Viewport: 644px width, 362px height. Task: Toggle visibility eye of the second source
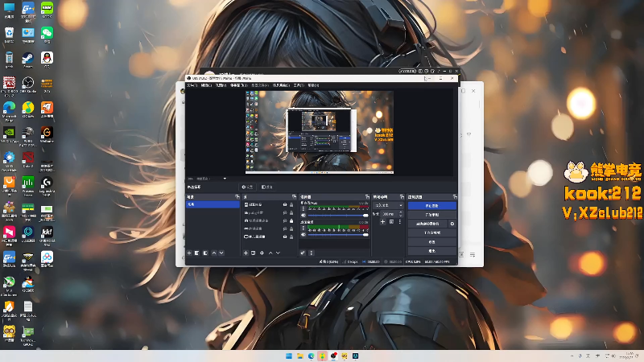[x=285, y=212]
